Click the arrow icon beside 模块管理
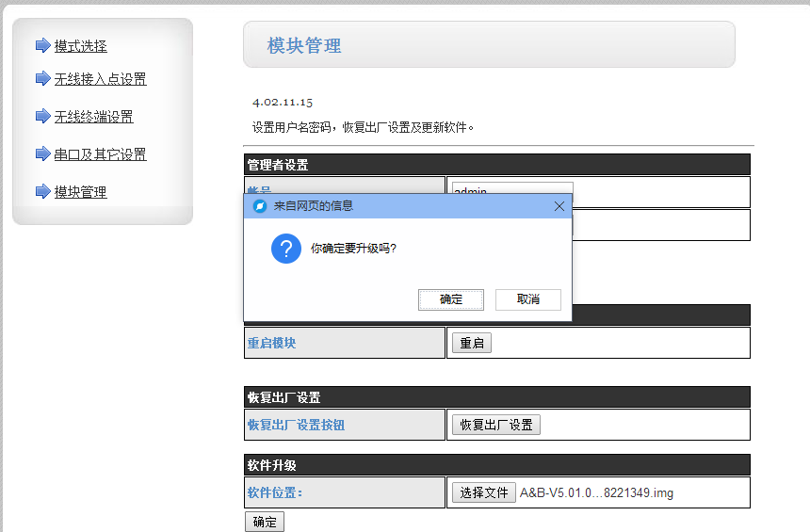 point(42,192)
